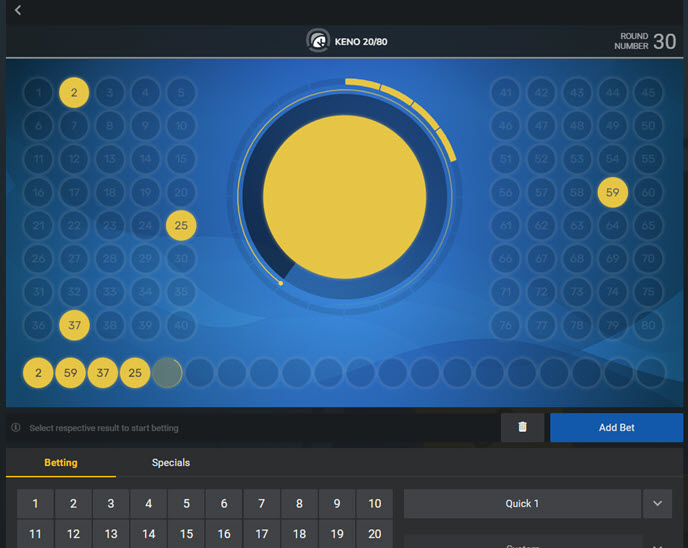
Task: Click drawn ball 37 on the board
Action: [x=73, y=325]
